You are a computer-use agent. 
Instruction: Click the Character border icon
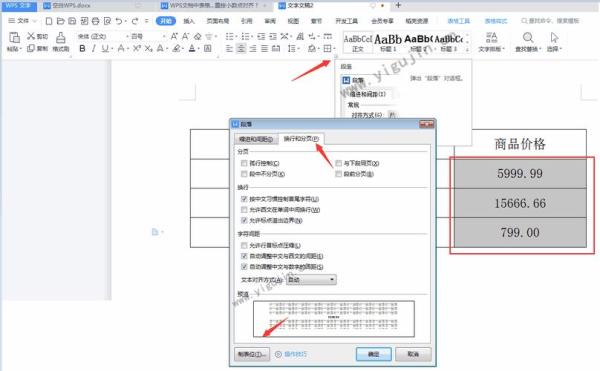click(207, 49)
